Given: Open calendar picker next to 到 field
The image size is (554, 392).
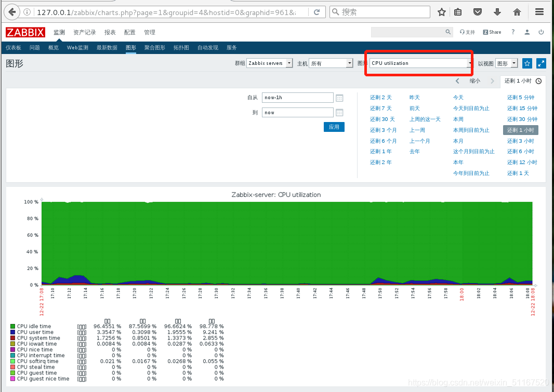Looking at the screenshot, I should coord(339,113).
